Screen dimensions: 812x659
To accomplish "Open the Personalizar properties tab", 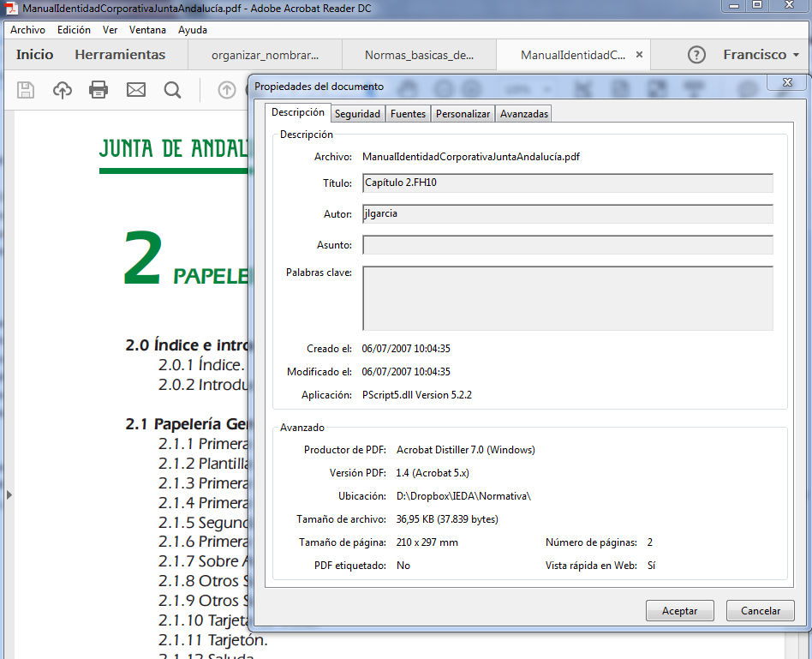I will coord(463,113).
